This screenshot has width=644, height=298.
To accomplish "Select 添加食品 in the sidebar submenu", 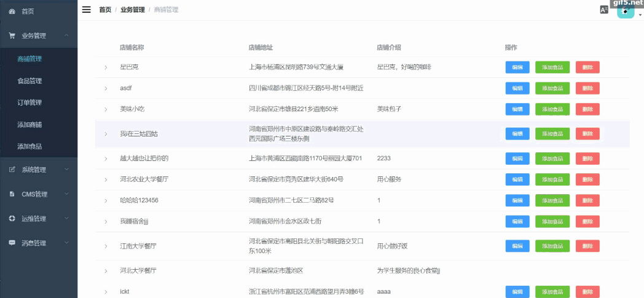I will [39, 146].
